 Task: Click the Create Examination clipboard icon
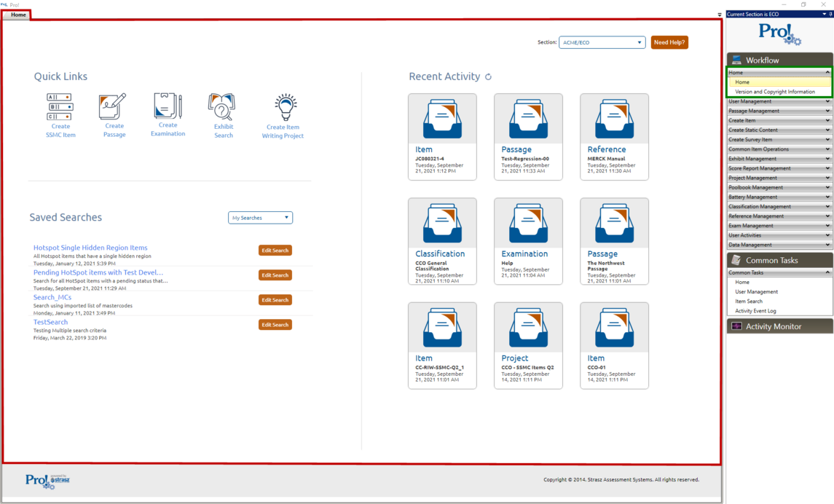168,106
